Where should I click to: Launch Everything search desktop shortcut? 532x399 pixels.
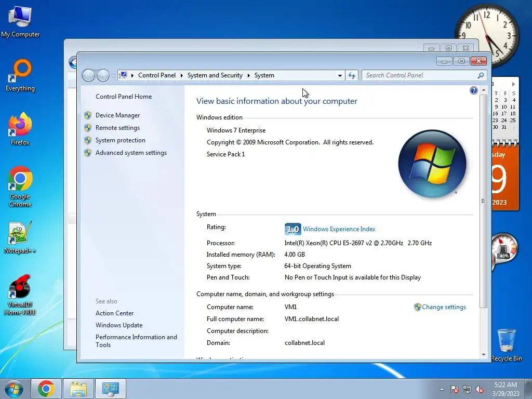(20, 75)
